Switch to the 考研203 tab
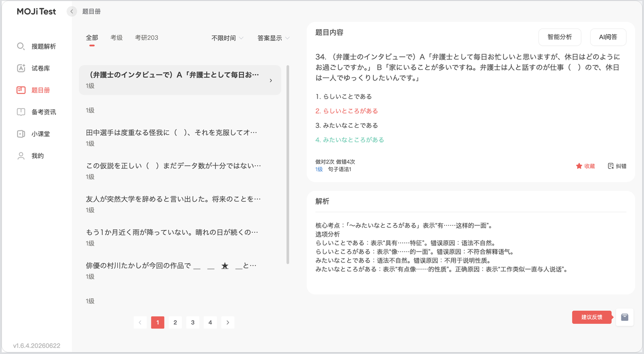644x354 pixels. [146, 38]
